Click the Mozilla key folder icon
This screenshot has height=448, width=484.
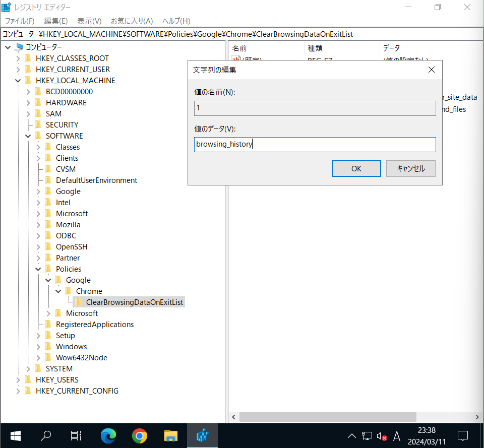[x=48, y=225]
